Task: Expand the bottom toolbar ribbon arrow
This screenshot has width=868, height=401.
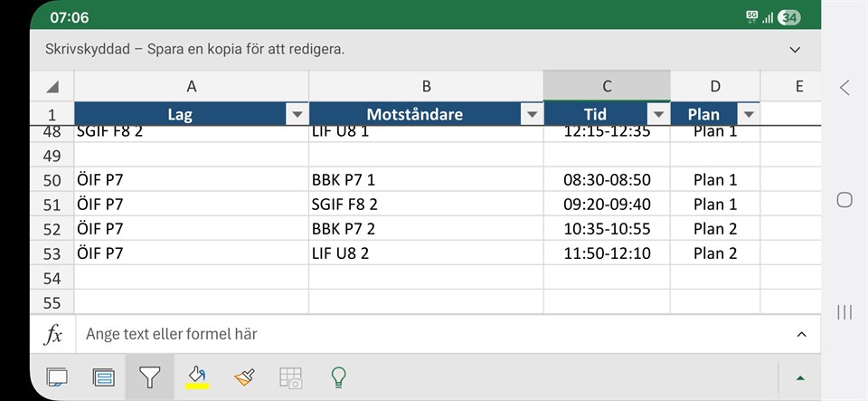Action: pos(799,377)
